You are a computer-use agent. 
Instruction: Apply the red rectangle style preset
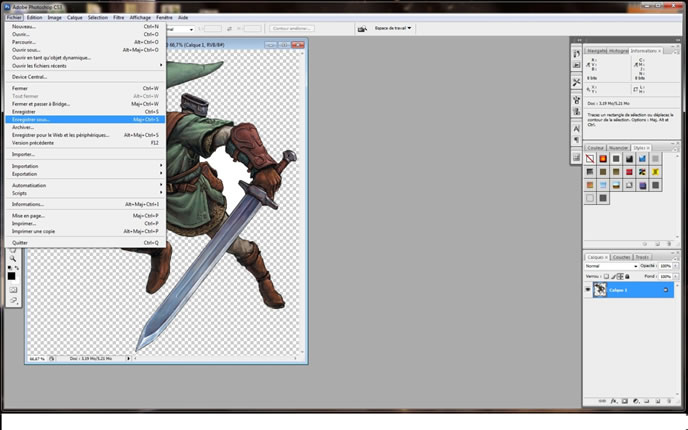[629, 172]
